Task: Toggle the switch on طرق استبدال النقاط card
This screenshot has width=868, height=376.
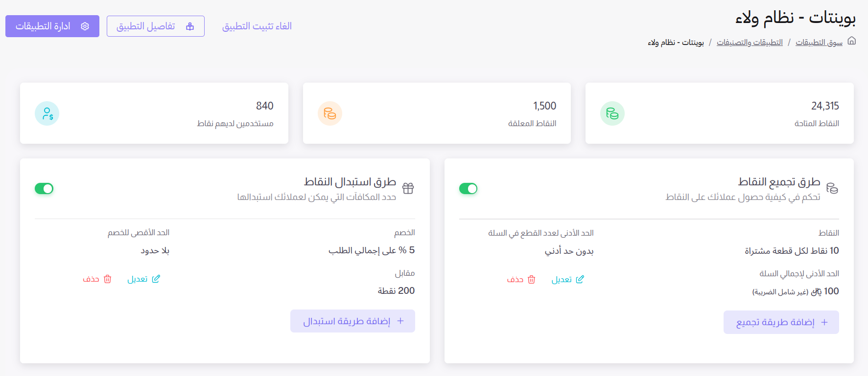Action: coord(44,188)
